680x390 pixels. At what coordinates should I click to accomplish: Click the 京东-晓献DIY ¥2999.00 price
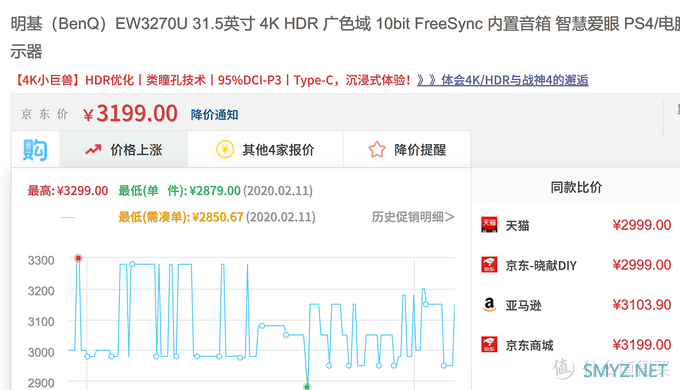point(642,265)
